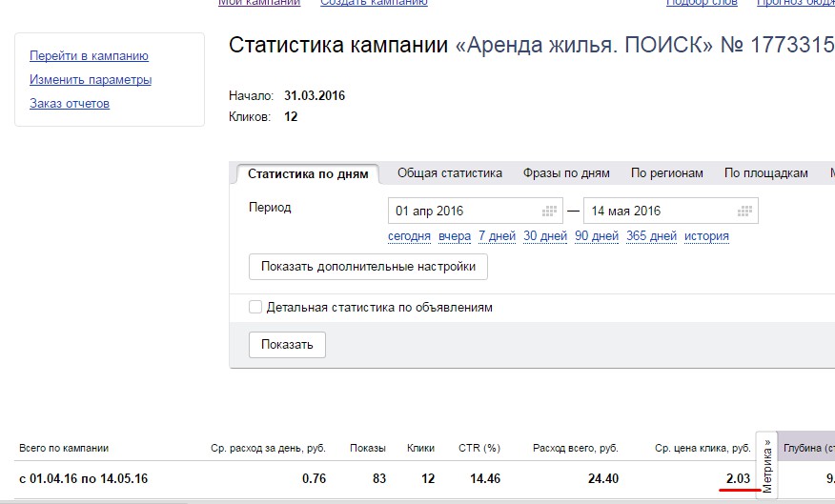This screenshot has height=504, width=835.
Task: Open Фразы по дням tab
Action: coord(566,173)
